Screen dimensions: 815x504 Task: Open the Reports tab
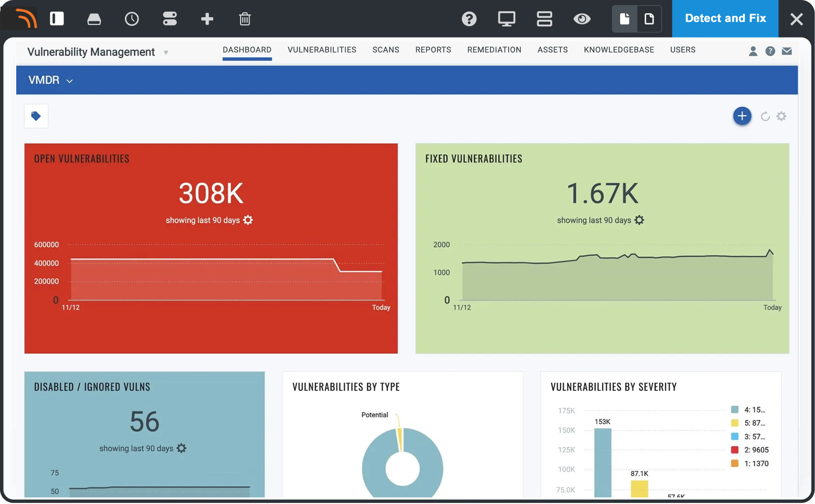tap(433, 50)
